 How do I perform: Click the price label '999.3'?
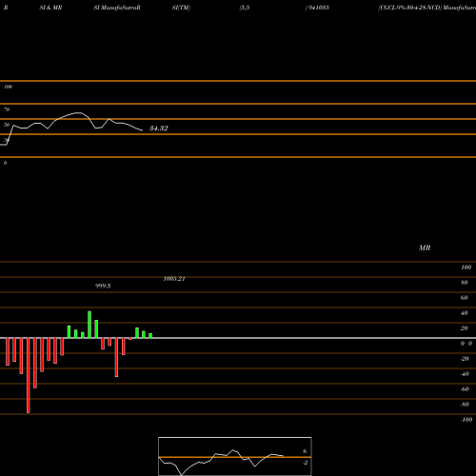pos(103,286)
